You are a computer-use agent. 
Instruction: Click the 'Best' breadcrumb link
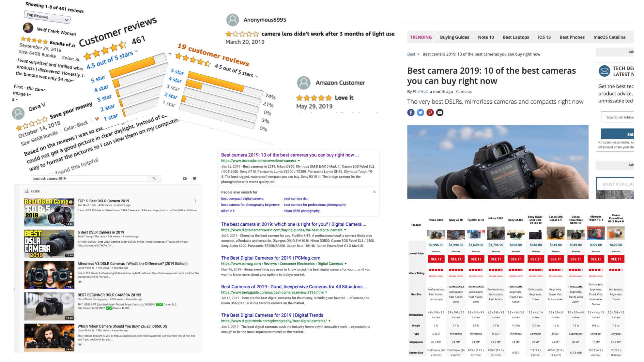click(411, 54)
